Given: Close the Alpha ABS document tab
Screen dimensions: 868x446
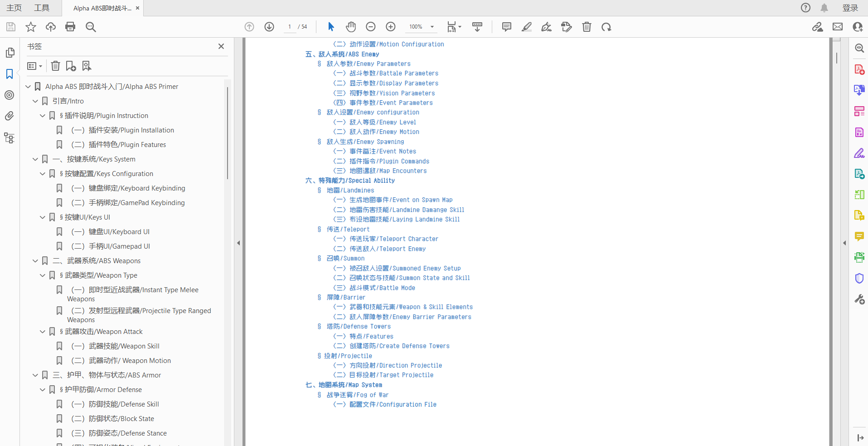Looking at the screenshot, I should [x=138, y=8].
